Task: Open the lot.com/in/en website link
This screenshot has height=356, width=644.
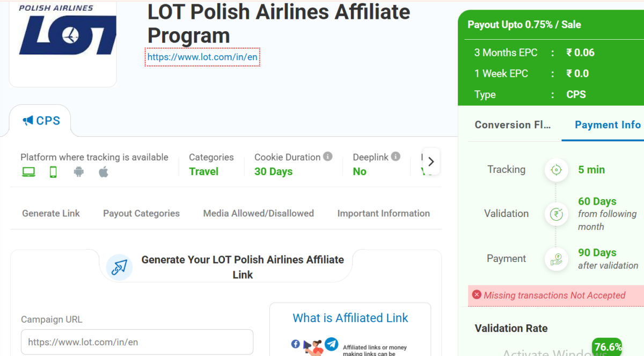Action: 203,57
